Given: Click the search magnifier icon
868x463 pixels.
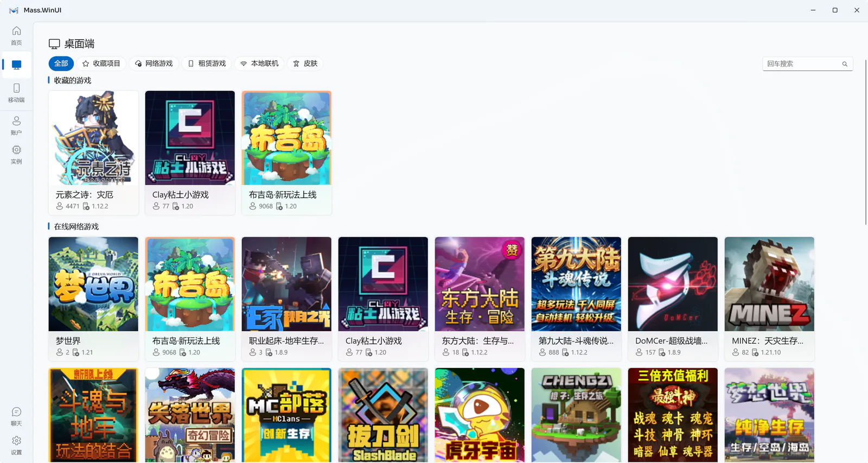Looking at the screenshot, I should tap(845, 64).
